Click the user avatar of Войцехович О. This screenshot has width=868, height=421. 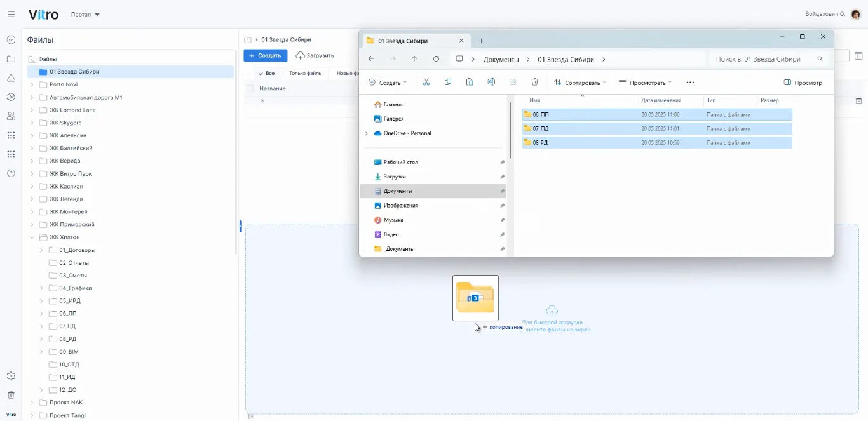855,14
